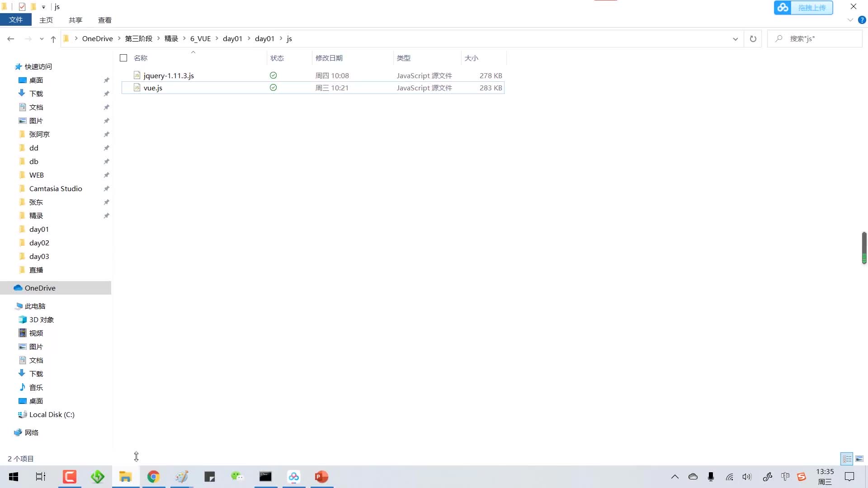Click the sync status icon for jquery-1.11.3.js

point(273,75)
